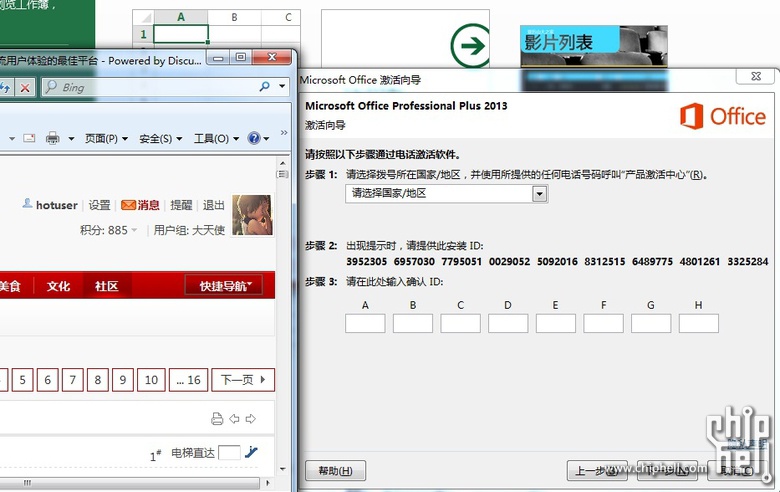The height and width of the screenshot is (492, 780).
Task: Click the 电梯直达 floor number field
Action: 229,453
